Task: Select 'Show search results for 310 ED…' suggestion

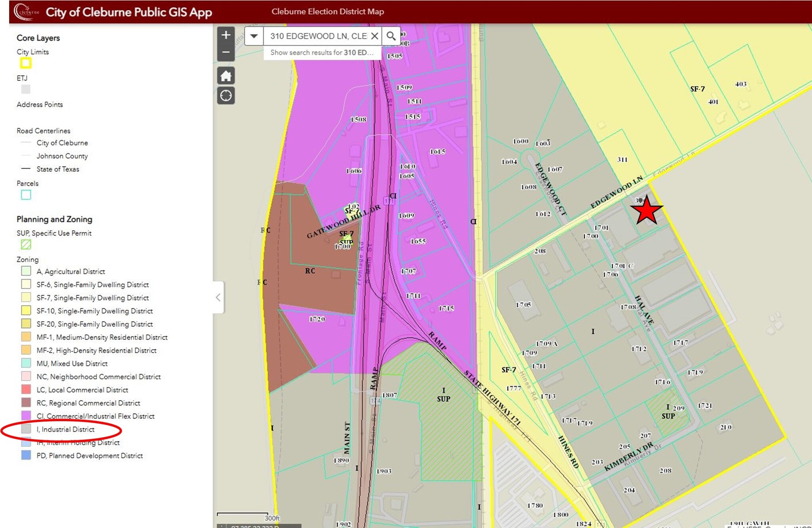Action: (x=321, y=52)
